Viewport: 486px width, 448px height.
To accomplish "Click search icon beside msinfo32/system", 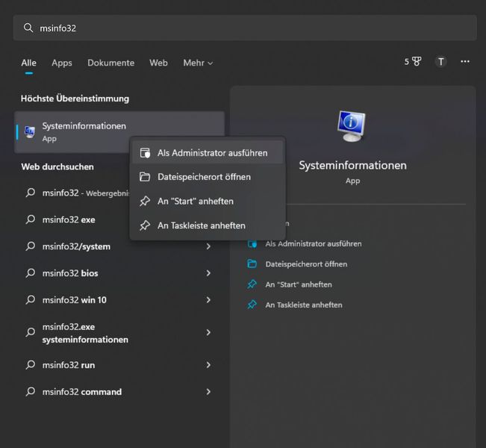I will pyautogui.click(x=31, y=246).
